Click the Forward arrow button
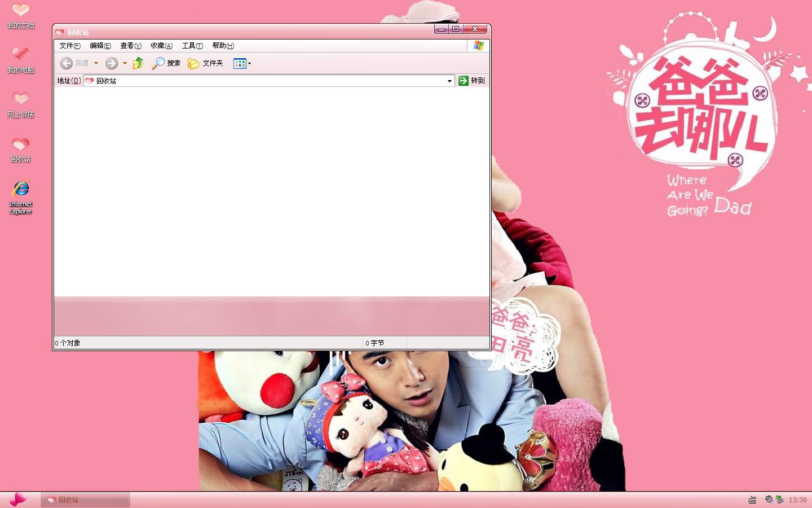Screen dimensions: 812x508 point(112,63)
